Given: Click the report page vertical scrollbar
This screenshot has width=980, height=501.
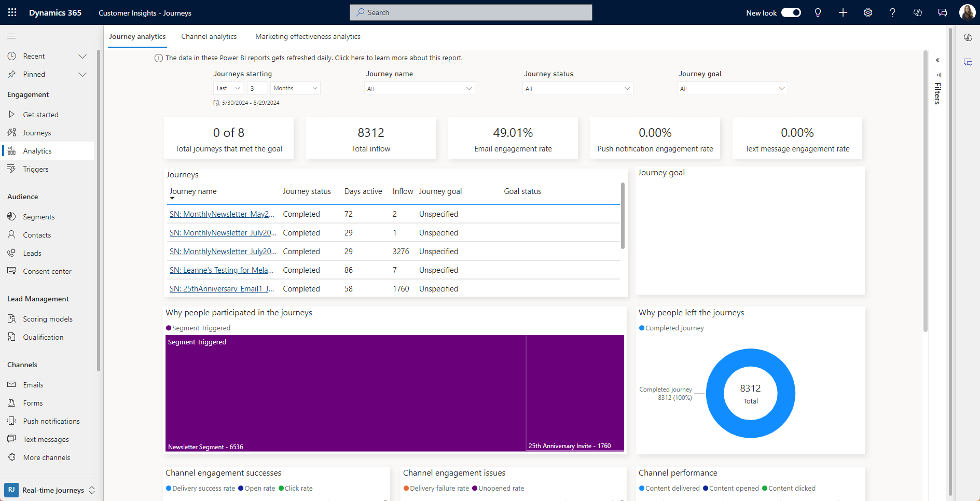Looking at the screenshot, I should [926, 191].
